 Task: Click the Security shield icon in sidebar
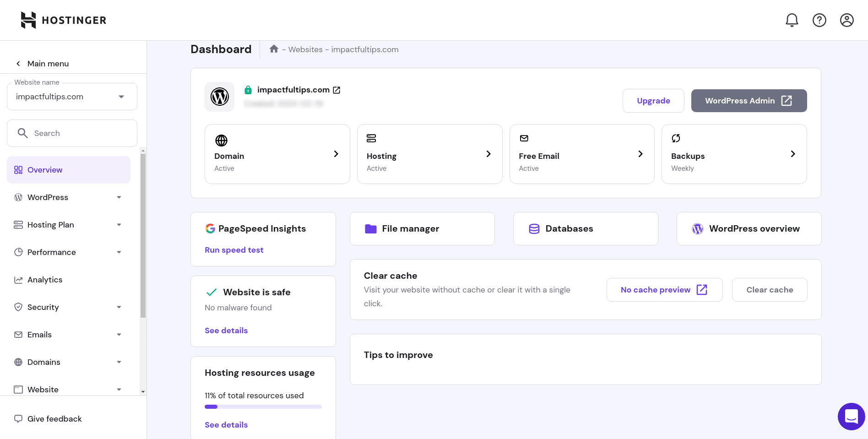click(x=18, y=307)
